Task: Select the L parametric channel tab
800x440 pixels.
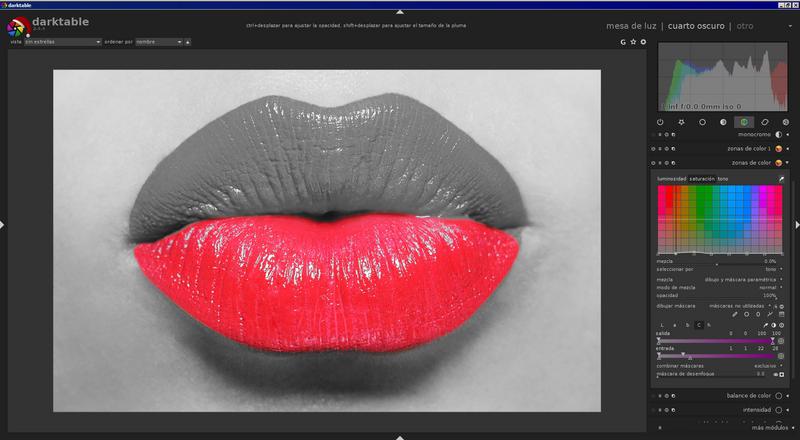Action: [x=662, y=325]
